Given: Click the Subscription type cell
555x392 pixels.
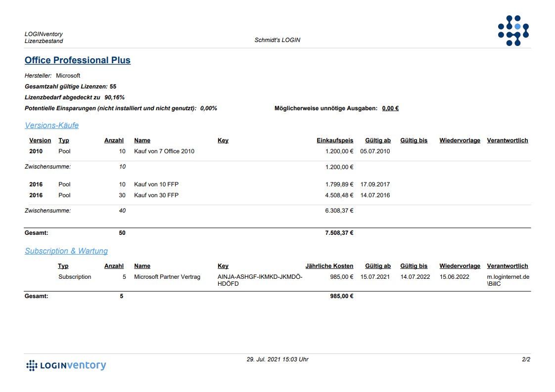Looking at the screenshot, I should [75, 277].
